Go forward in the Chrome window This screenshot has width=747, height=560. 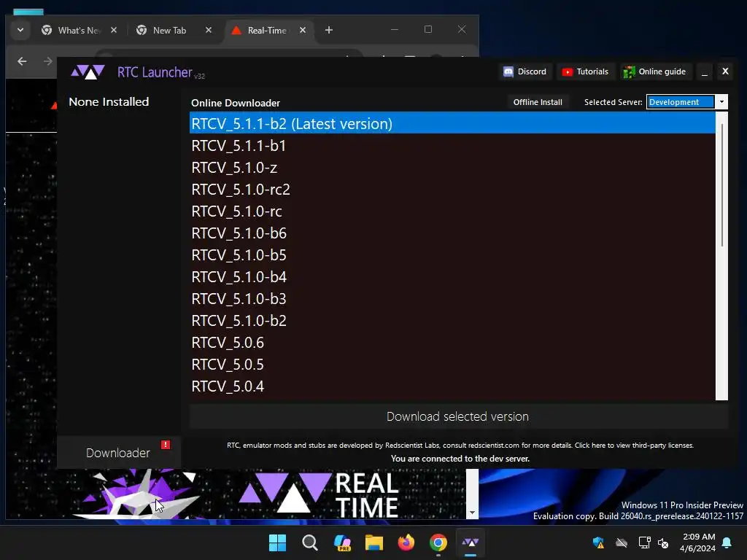point(47,61)
